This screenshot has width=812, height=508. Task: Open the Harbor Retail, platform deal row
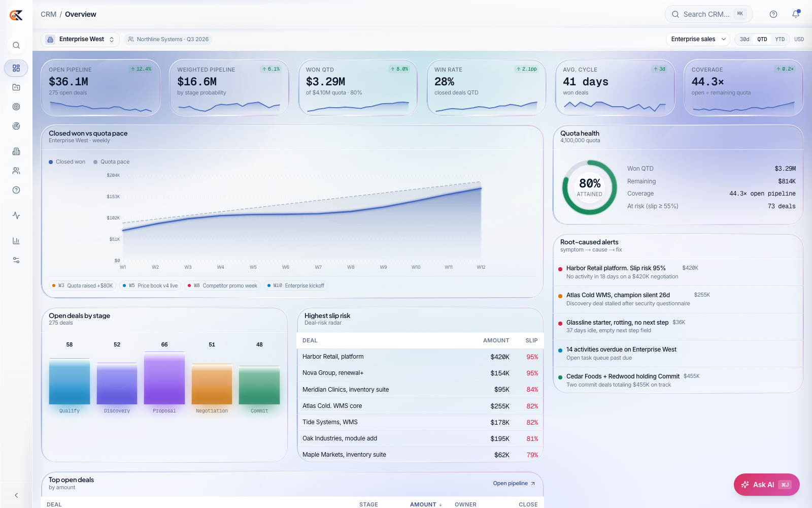(420, 357)
